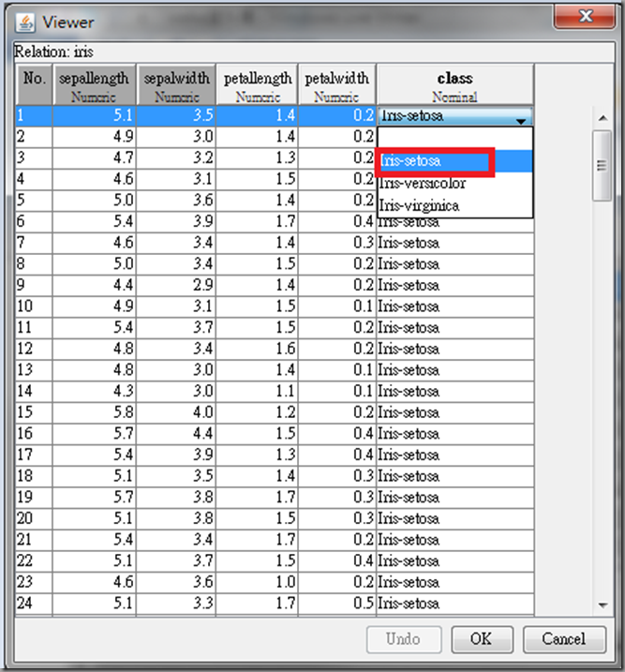This screenshot has height=672, width=625.
Task: Click the vertical scrollbar thumb
Action: (602, 166)
